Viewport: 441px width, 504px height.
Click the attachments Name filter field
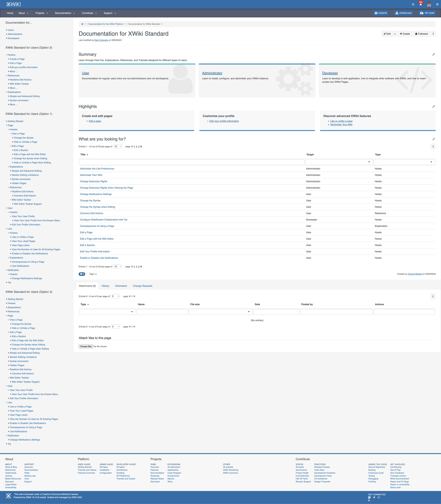tap(162, 312)
